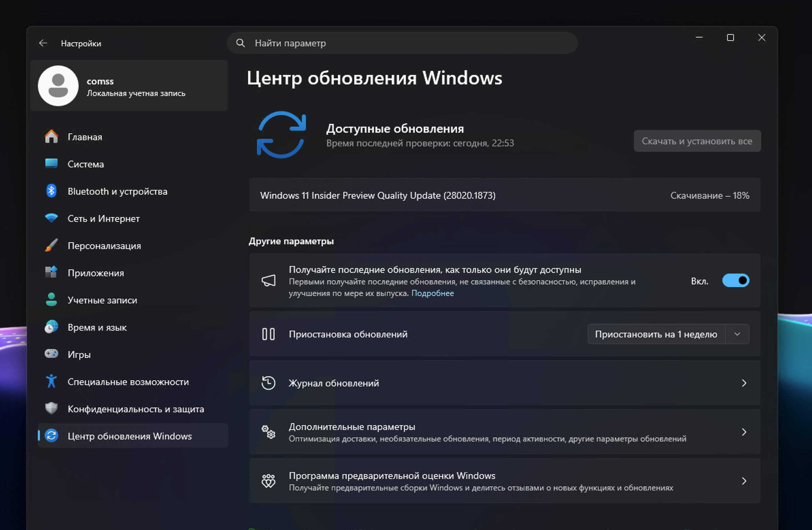Image resolution: width=812 pixels, height=530 pixels.
Task: Click the pause icon for Приостановка обновлений
Action: click(x=269, y=334)
